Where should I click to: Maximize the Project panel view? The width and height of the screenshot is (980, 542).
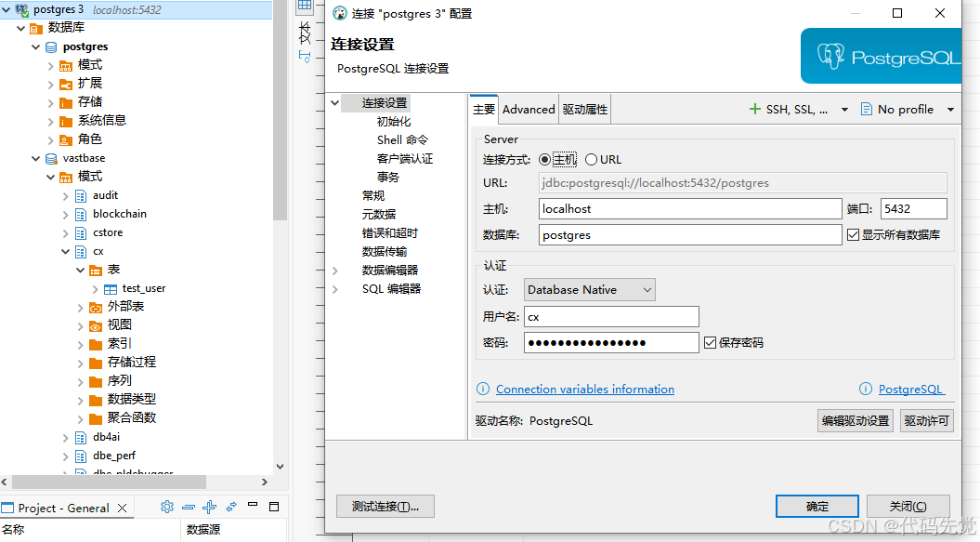pyautogui.click(x=274, y=507)
